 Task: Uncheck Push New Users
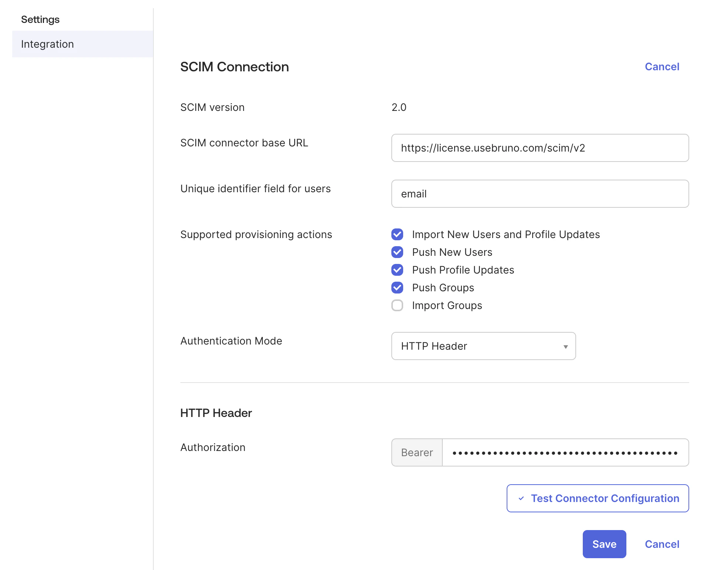397,252
